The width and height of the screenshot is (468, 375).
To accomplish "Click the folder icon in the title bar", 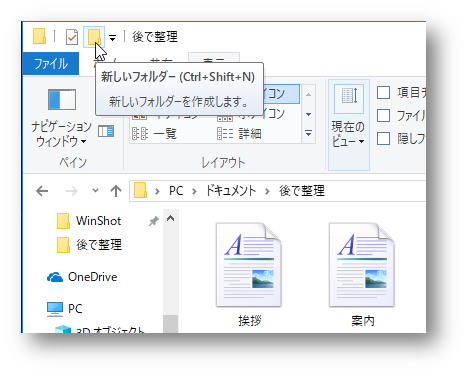I will pyautogui.click(x=39, y=36).
